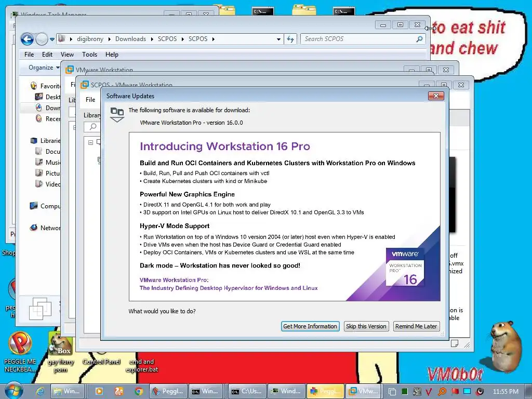Go forward in SCPOS Explorer window
This screenshot has width=532, height=399.
[x=42, y=39]
